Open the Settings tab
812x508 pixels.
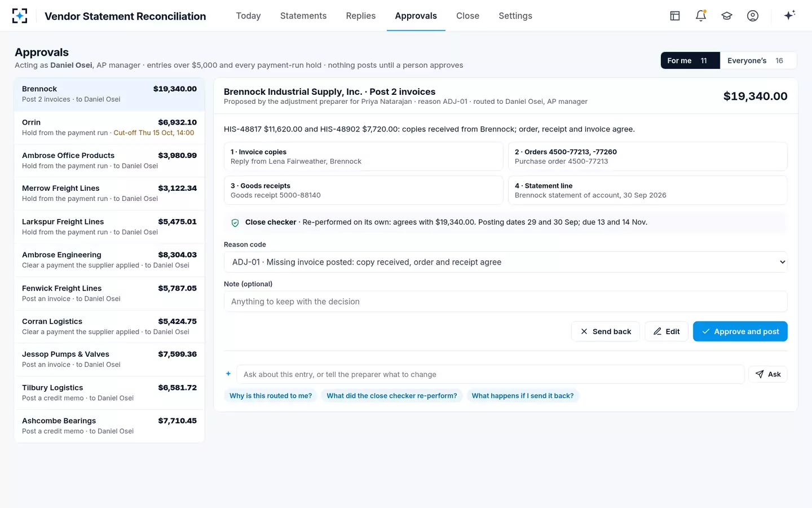point(515,16)
